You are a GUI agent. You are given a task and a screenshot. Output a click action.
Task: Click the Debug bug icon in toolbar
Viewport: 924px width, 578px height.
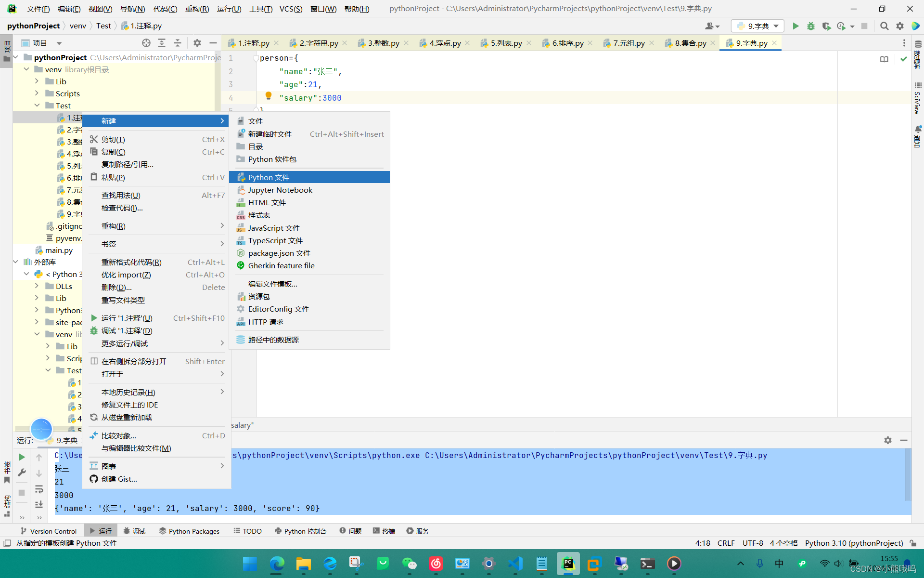pyautogui.click(x=811, y=26)
